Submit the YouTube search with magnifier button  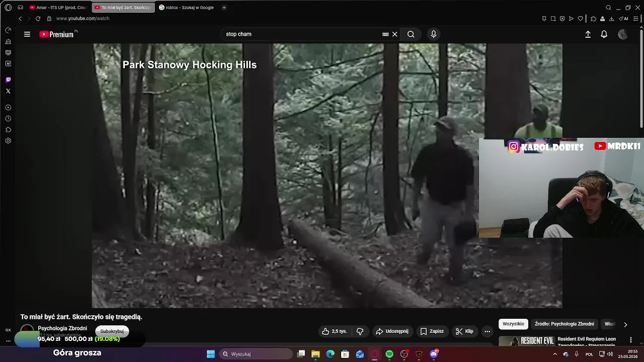(411, 34)
